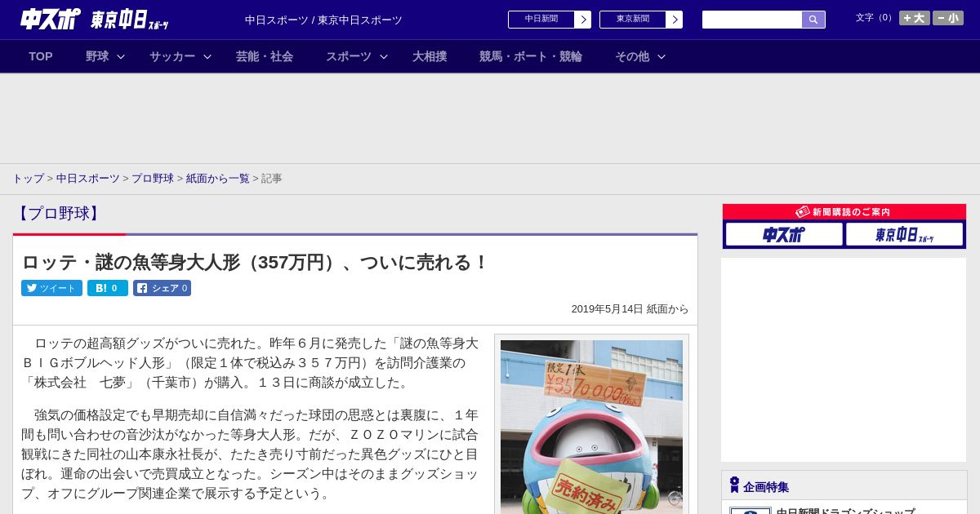Click the article headline ロッテ・謎の魚等身大人形
Screen dimensions: 980x514
(254, 262)
